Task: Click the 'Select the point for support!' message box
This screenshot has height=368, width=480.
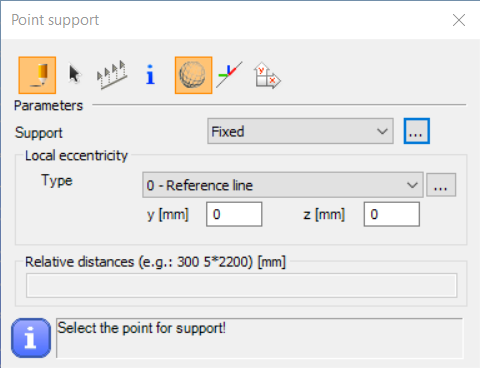Action: (260, 338)
